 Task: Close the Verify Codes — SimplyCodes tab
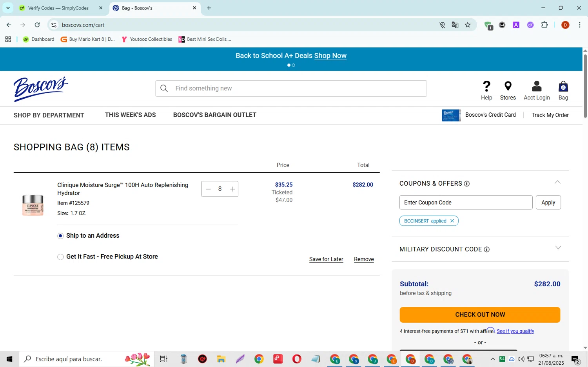point(101,8)
